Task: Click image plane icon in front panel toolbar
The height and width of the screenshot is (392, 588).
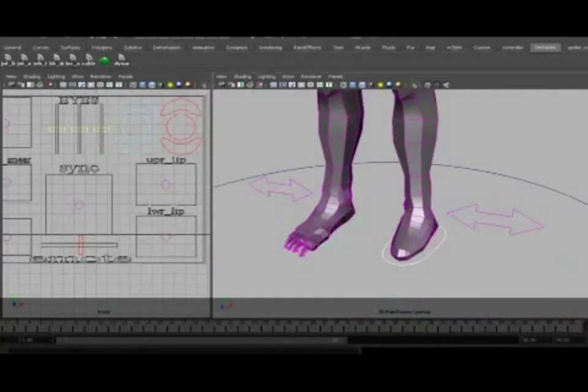Action: click(40, 85)
